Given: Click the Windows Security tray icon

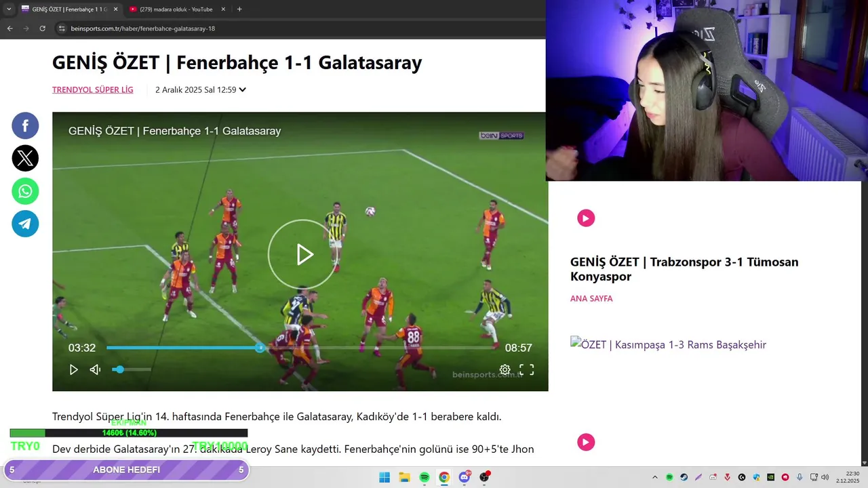Looking at the screenshot, I should [x=756, y=477].
